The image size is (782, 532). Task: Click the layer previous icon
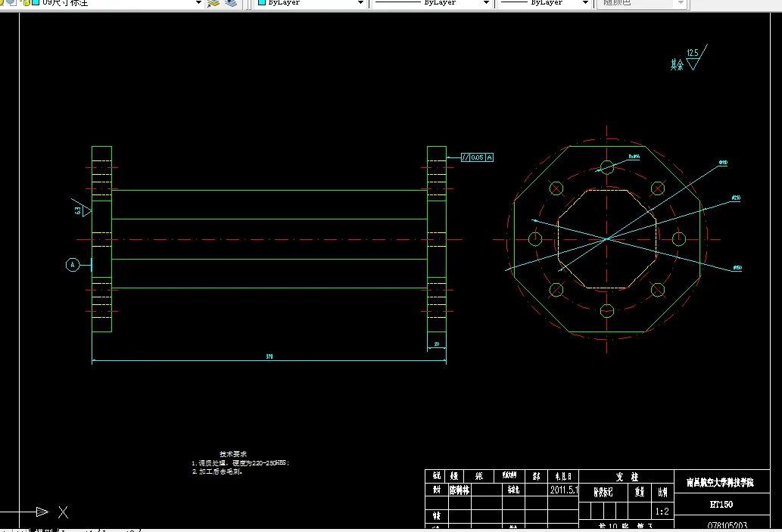click(x=230, y=3)
